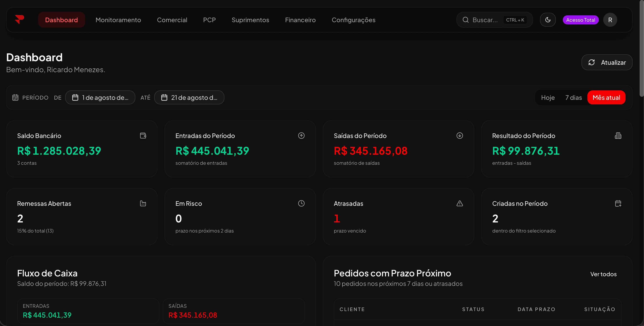Click the Fluxo de Caixa heading

coord(47,273)
